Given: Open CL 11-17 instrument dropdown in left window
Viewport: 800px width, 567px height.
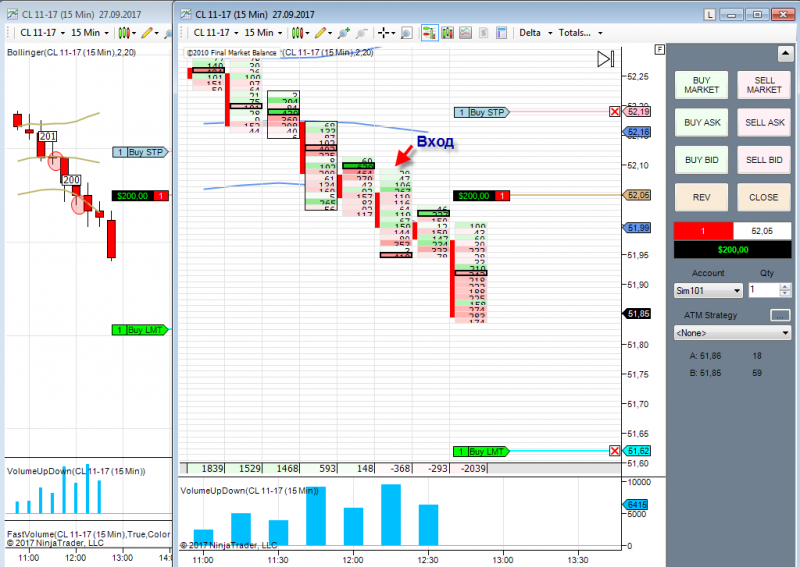Looking at the screenshot, I should click(x=42, y=33).
